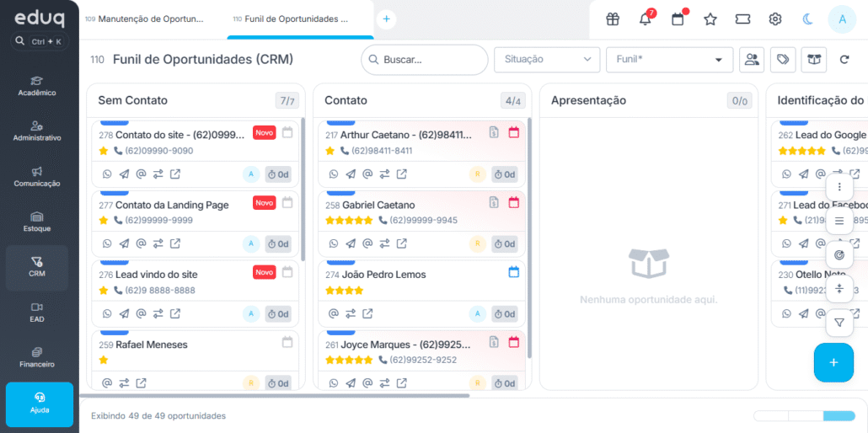Click the tags filter icon next to Funil
The height and width of the screenshot is (433, 868).
tap(783, 60)
